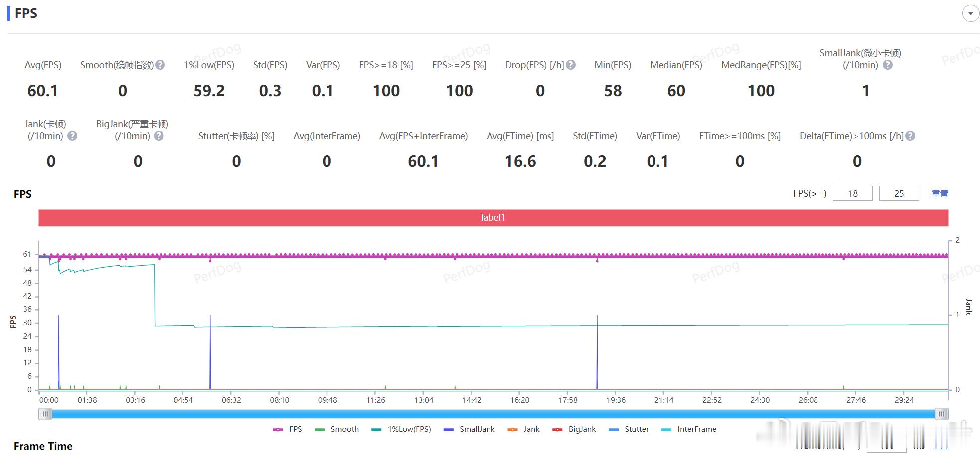Click the FTime>=100ms [%] label
This screenshot has height=456, width=980.
coord(740,136)
